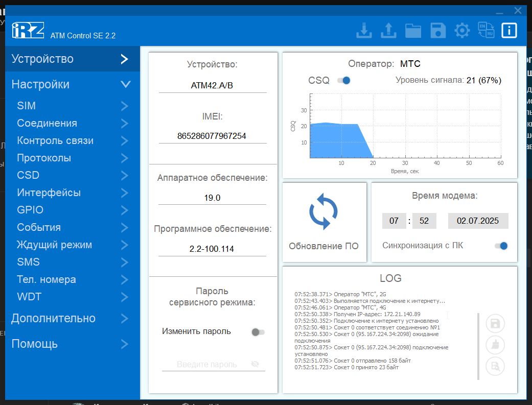Click the modem time minutes field 52

(424, 221)
